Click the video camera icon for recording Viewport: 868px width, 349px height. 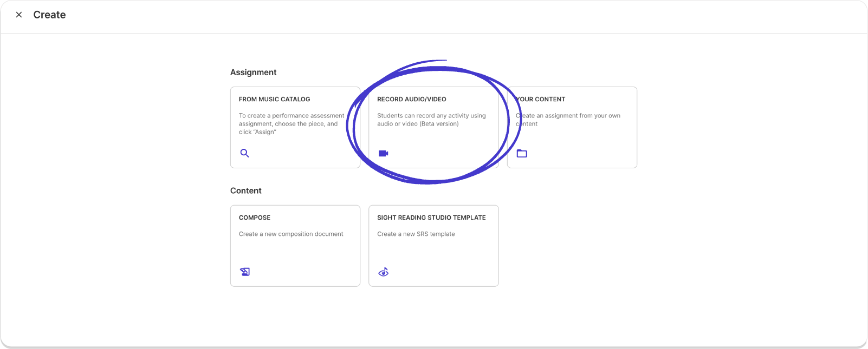pyautogui.click(x=383, y=153)
